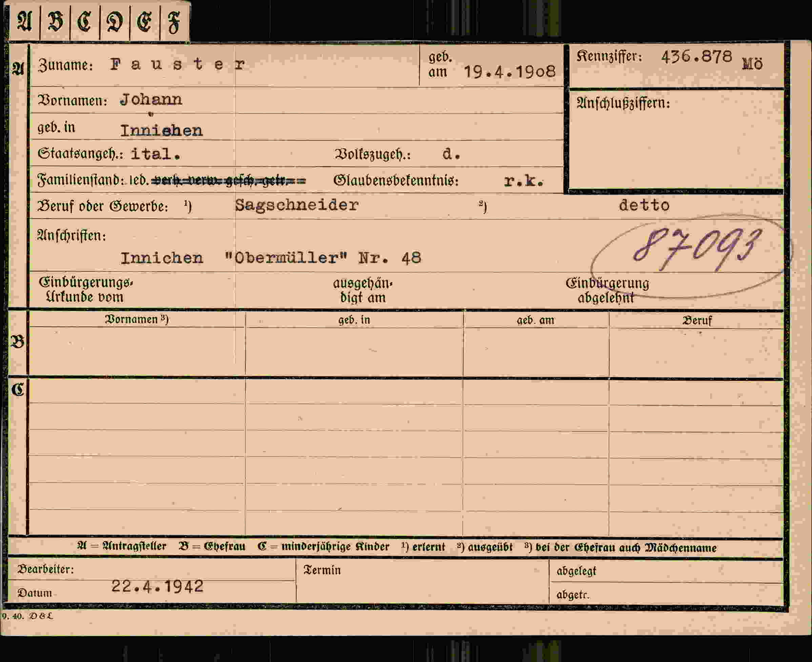Click the 'Vornamen:' label in section A
Viewport: 812px width, 662px height.
73,101
